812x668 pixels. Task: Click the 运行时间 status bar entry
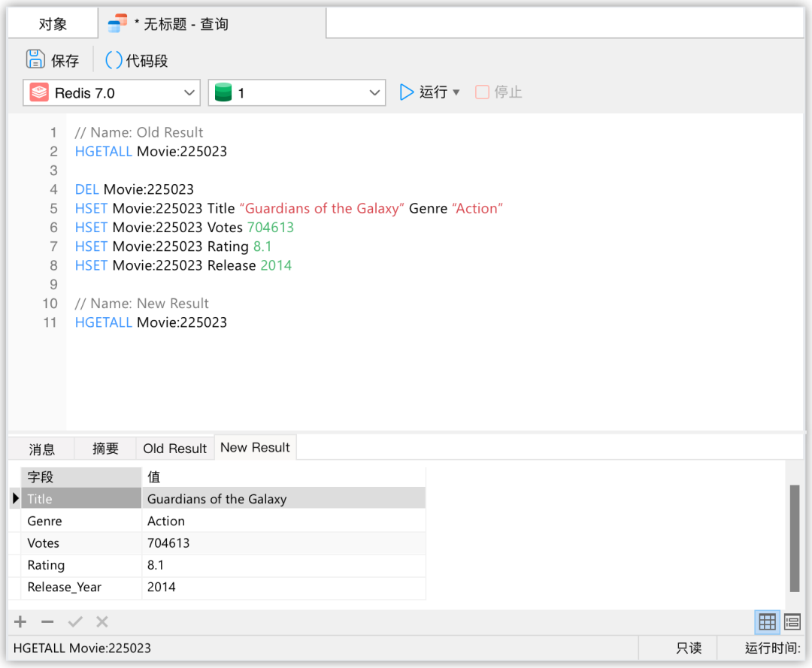[772, 648]
